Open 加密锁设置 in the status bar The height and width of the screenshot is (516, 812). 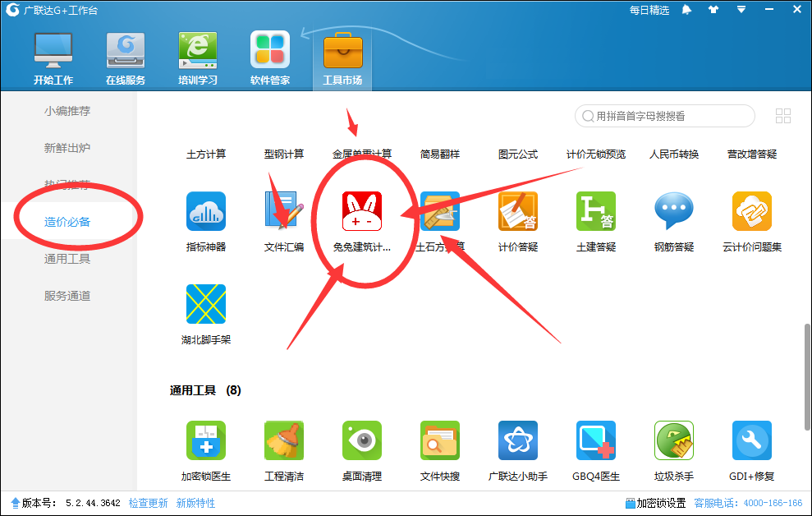(x=656, y=503)
